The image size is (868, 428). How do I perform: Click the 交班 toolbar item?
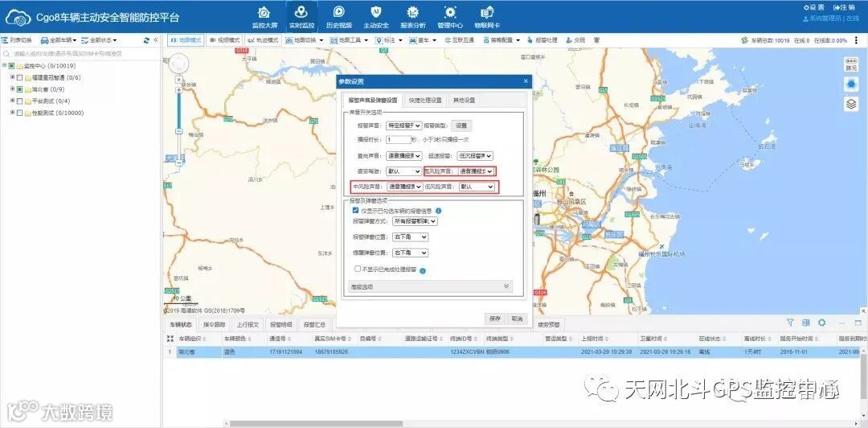[575, 40]
